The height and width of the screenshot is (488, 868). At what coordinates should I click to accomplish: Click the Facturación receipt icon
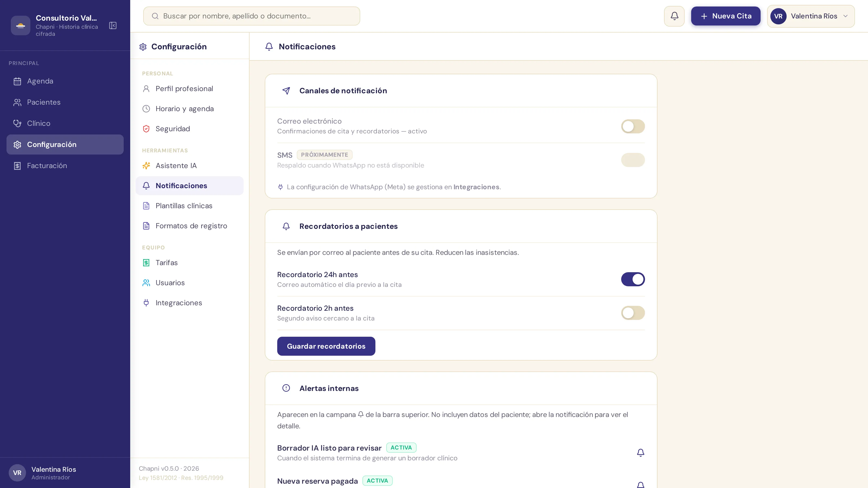coord(17,166)
